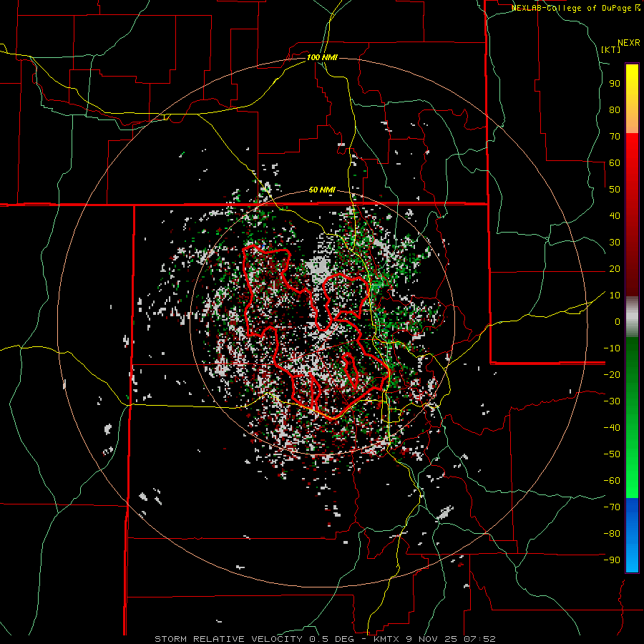Image resolution: width=644 pixels, height=644 pixels.
Task: Click the 30 value on velocity scale
Action: (615, 243)
